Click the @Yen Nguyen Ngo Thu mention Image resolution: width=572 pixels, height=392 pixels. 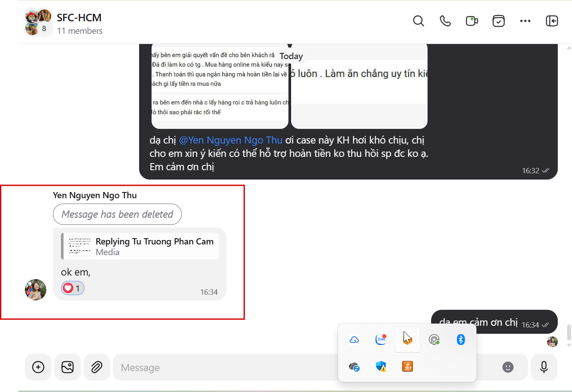pos(231,140)
